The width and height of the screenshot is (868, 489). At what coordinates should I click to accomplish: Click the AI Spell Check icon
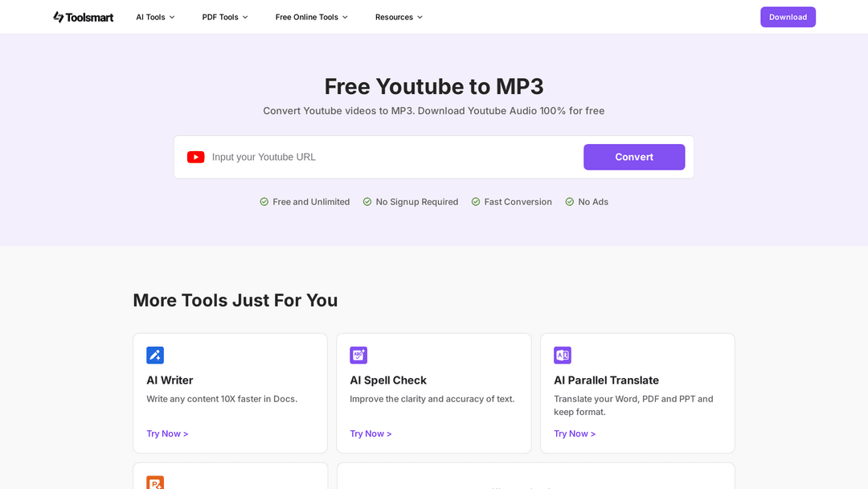pos(358,355)
